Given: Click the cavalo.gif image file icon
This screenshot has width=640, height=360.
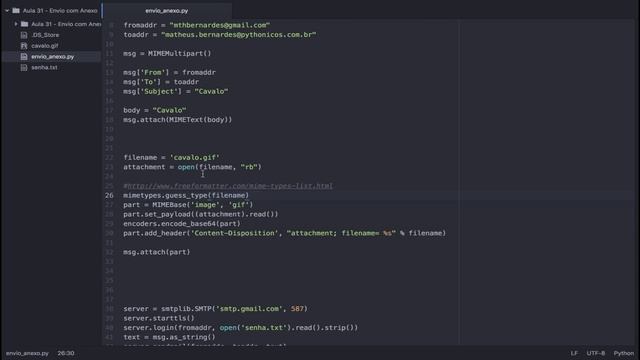Looking at the screenshot, I should [24, 46].
